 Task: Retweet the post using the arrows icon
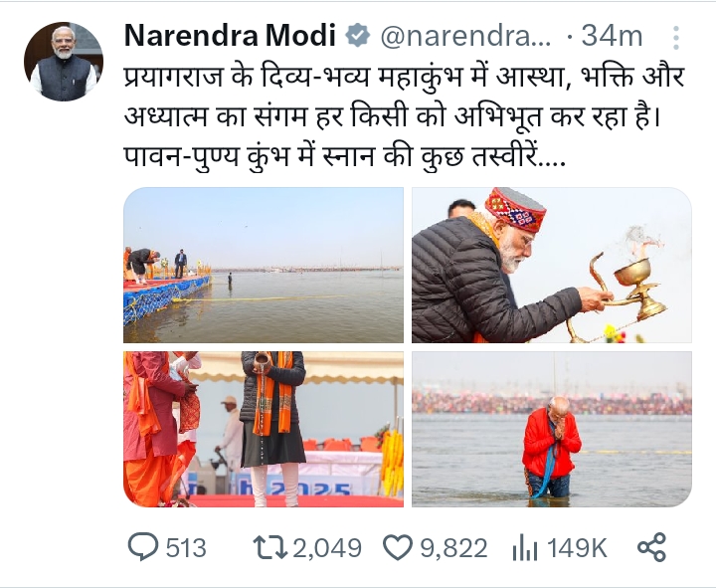tap(270, 547)
